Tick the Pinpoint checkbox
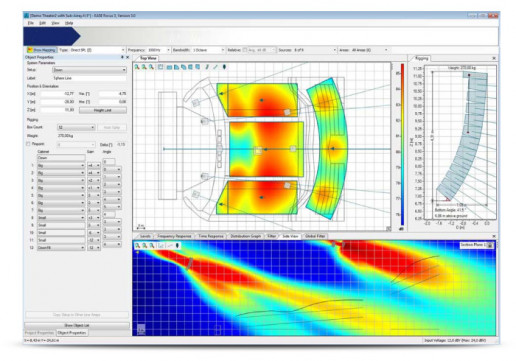Screen dimensions: 516x361 28,144
